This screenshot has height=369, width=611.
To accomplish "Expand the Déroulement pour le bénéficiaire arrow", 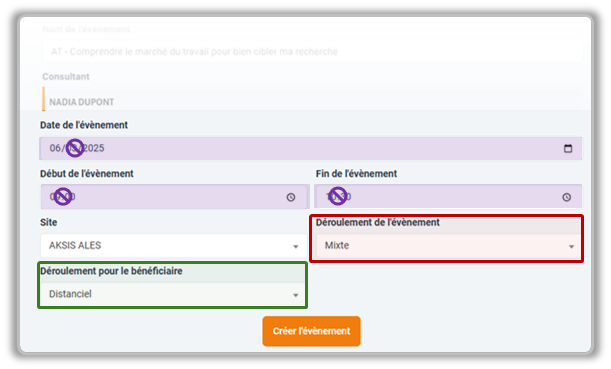I will point(295,295).
